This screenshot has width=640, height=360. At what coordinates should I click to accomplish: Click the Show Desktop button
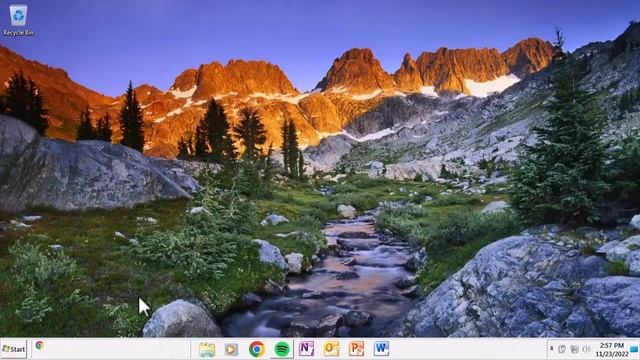pyautogui.click(x=635, y=349)
